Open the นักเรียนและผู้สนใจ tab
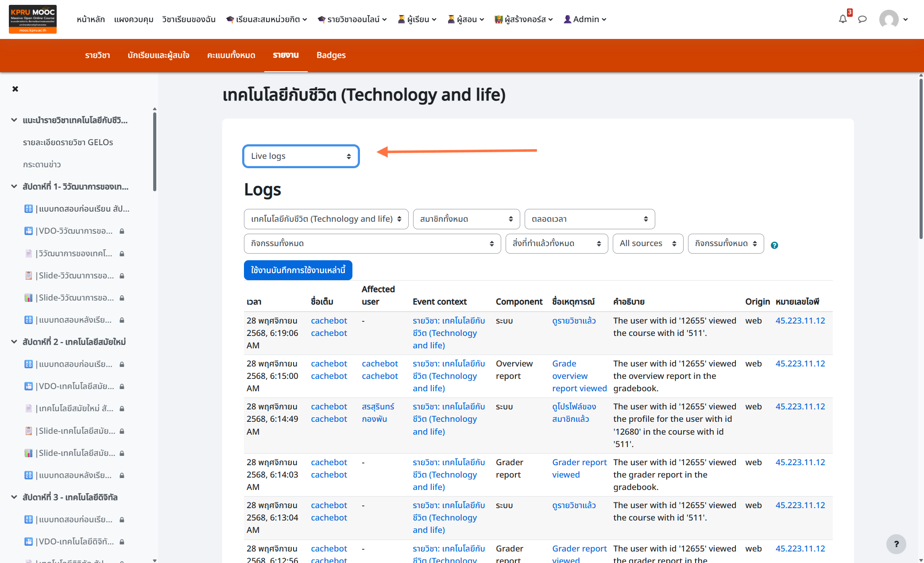 [159, 55]
